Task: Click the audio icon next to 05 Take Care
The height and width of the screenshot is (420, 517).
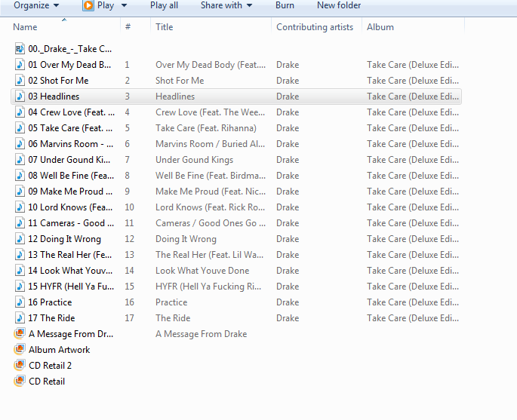Action: [20, 128]
